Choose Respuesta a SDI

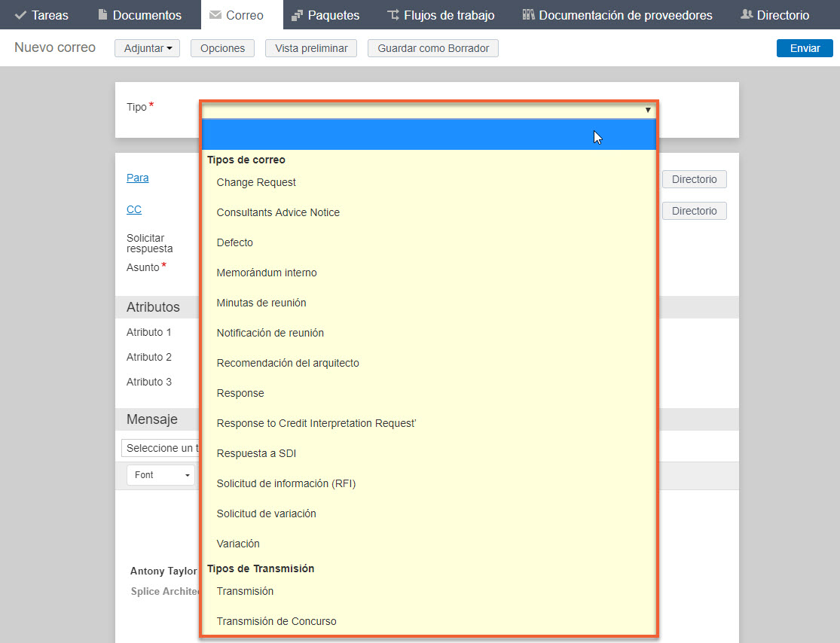click(429, 453)
